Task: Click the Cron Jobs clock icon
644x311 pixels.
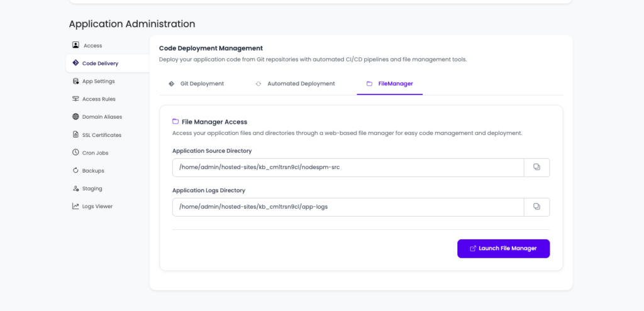Action: (x=75, y=153)
